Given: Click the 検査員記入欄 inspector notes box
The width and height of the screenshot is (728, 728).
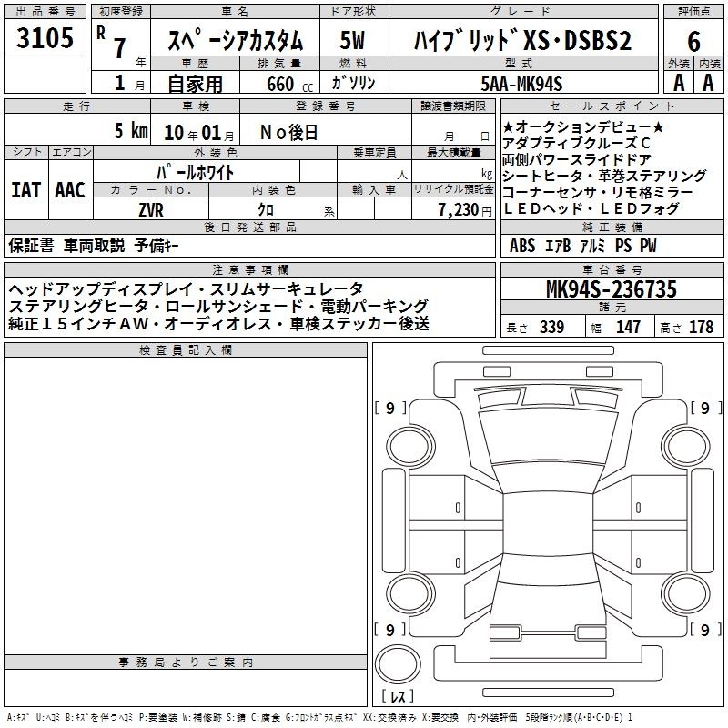Looking at the screenshot, I should tap(186, 500).
